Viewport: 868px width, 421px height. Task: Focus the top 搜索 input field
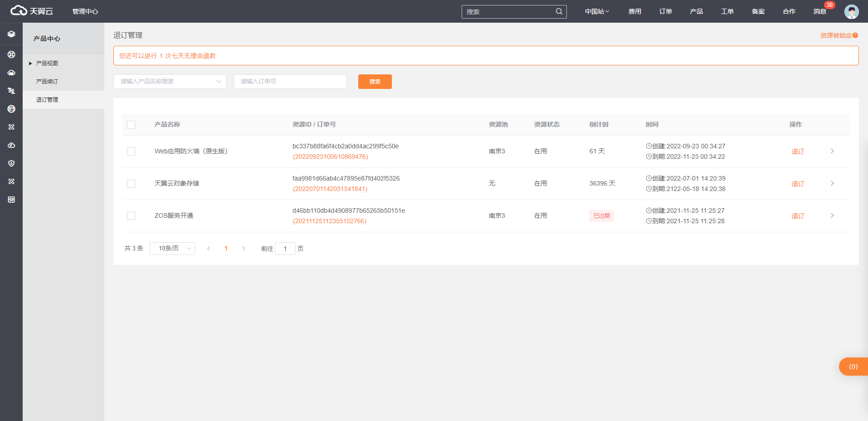click(x=508, y=12)
